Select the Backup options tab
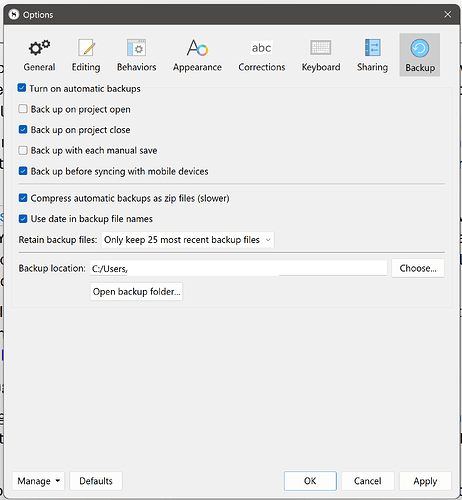 (420, 55)
